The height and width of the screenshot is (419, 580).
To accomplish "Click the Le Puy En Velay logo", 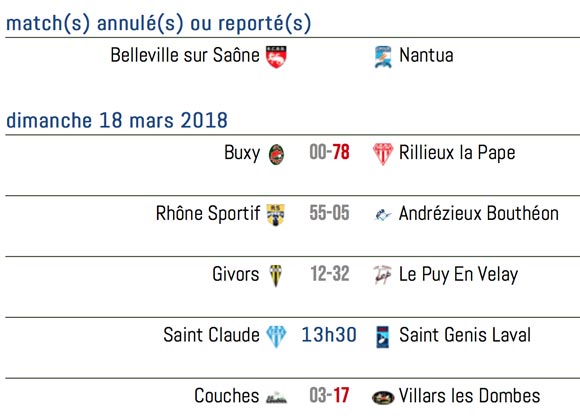I will (x=382, y=275).
